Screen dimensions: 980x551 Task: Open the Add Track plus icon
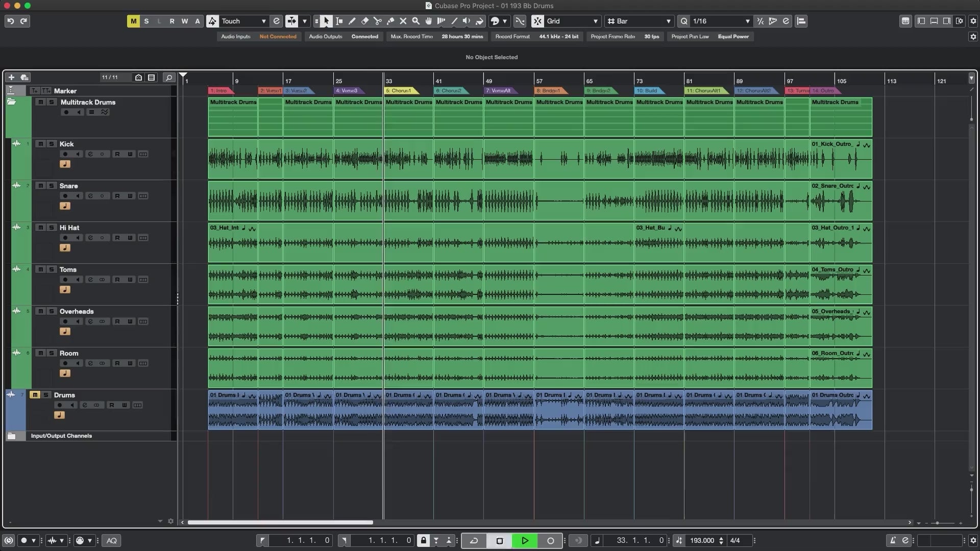pyautogui.click(x=11, y=77)
